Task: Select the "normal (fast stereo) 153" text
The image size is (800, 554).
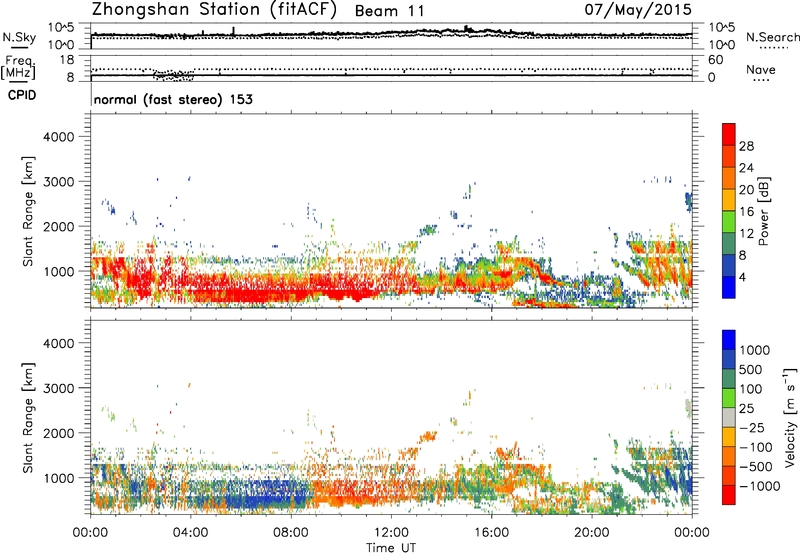Action: 173,99
